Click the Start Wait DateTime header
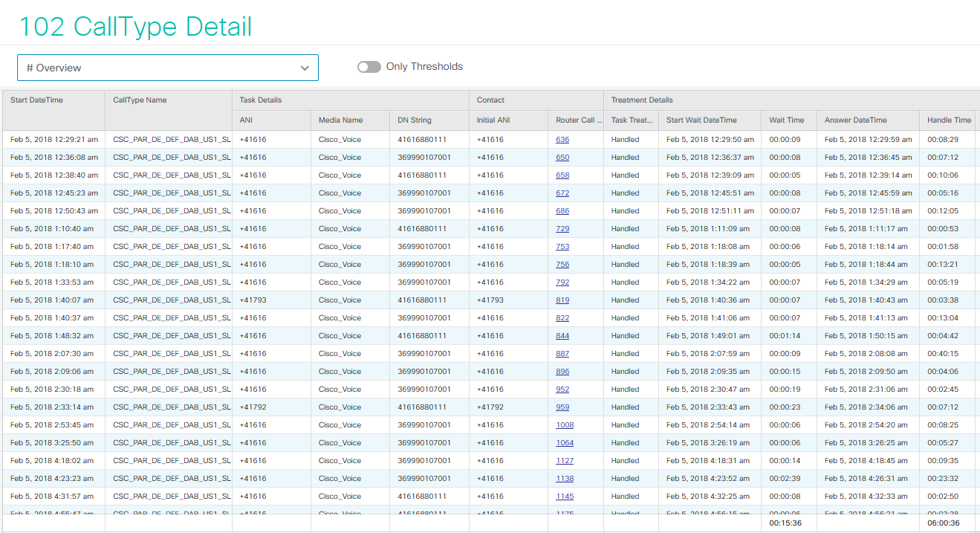This screenshot has width=980, height=533. point(710,120)
